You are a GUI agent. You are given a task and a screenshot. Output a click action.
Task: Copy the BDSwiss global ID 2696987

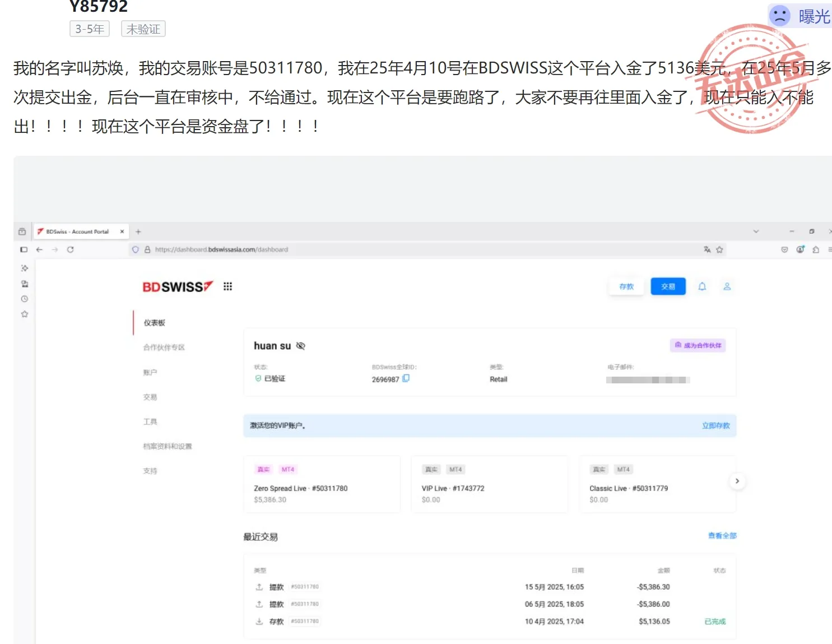[406, 378]
